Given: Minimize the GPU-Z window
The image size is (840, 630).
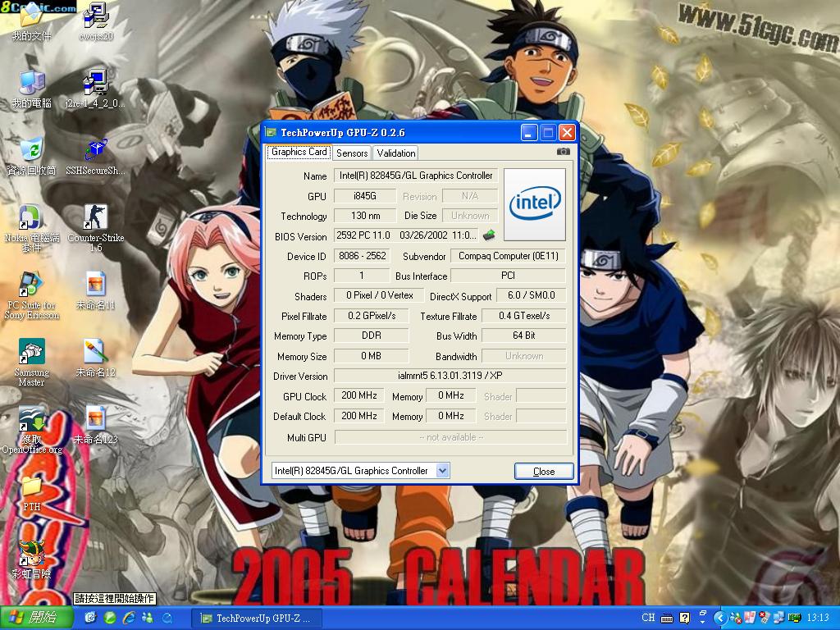Looking at the screenshot, I should point(529,132).
